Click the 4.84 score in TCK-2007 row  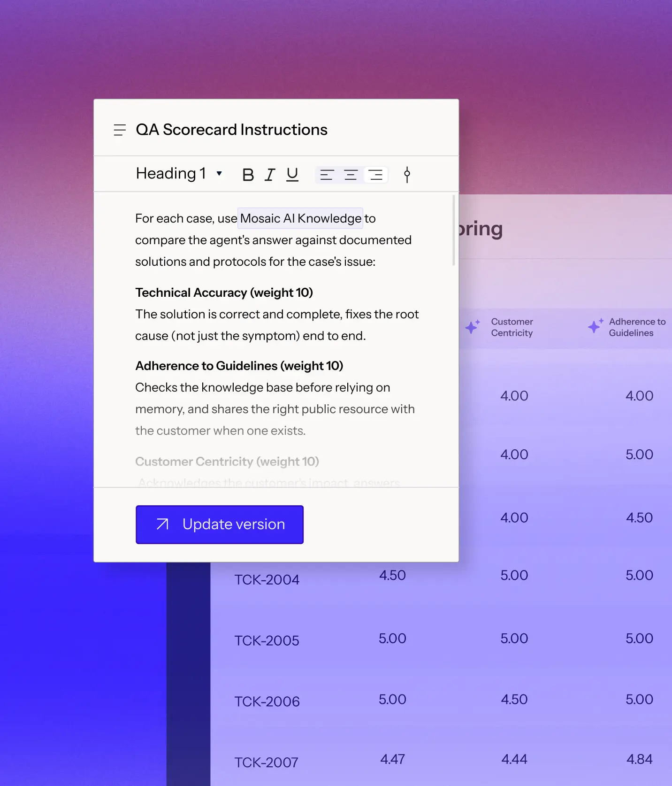[x=639, y=759]
